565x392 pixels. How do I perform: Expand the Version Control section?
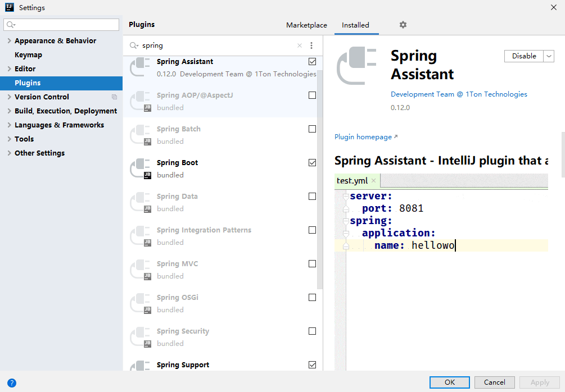pyautogui.click(x=10, y=97)
